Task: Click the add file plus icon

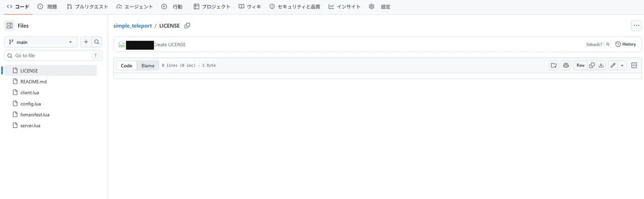Action: [86, 42]
